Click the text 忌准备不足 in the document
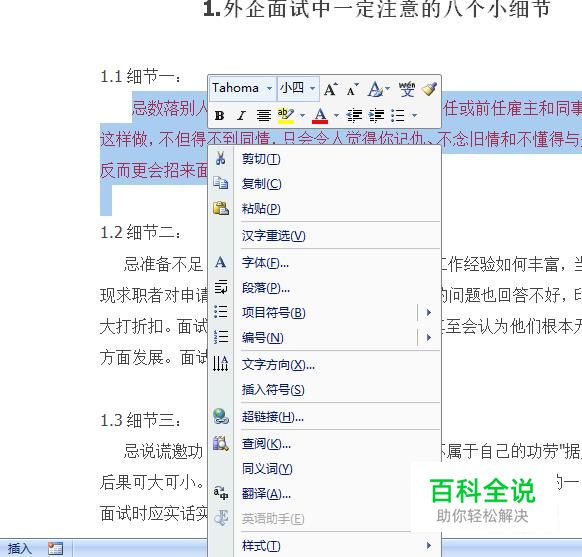This screenshot has width=582, height=557. 163,264
